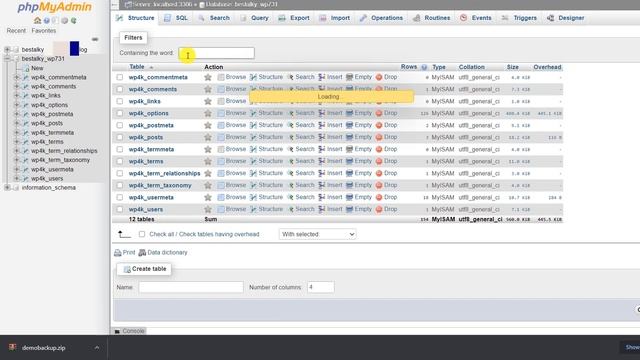Mark wp4k_commentmeta as favorite via star icon
The image size is (640, 360).
208,77
